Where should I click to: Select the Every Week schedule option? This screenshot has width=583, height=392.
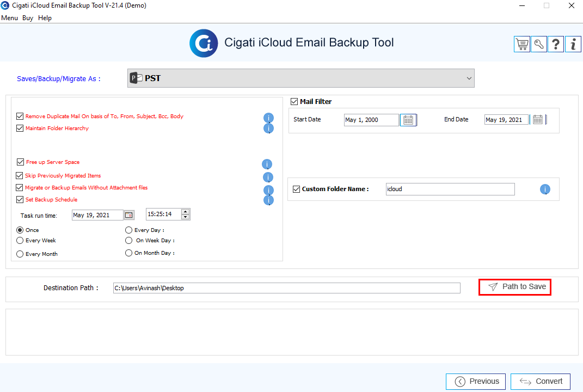coord(20,241)
